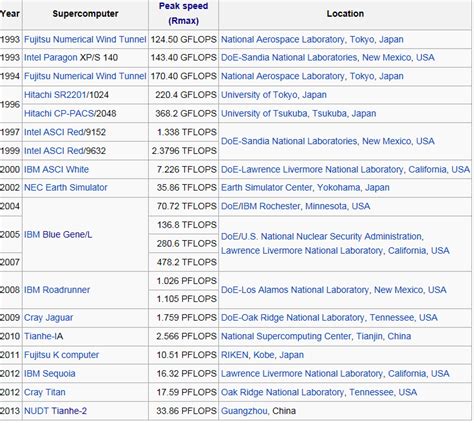The width and height of the screenshot is (474, 423).
Task: Open National Aerospace Laboratory in the 170.40 GFLOPS row
Action: tap(283, 76)
